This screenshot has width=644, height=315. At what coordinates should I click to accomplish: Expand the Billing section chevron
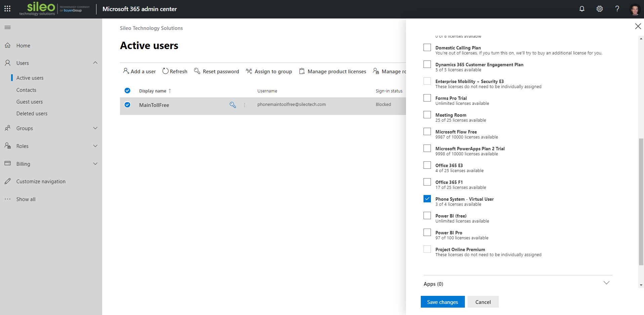pos(95,164)
